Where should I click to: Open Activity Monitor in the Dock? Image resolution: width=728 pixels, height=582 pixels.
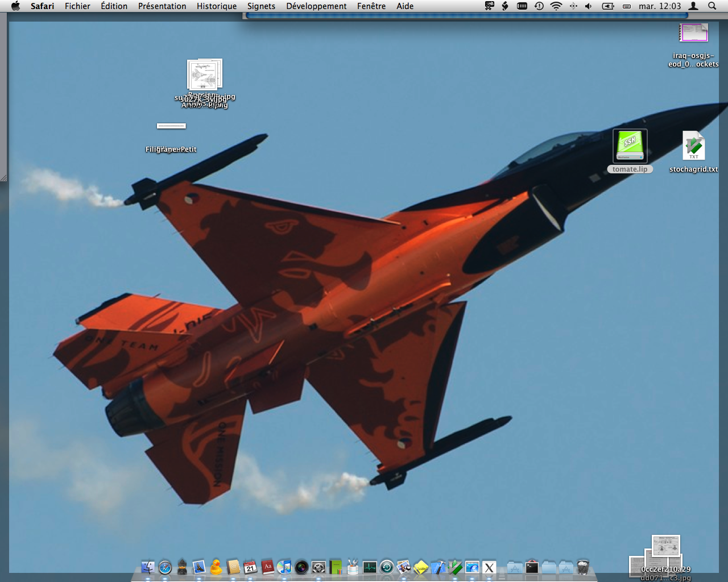(370, 567)
